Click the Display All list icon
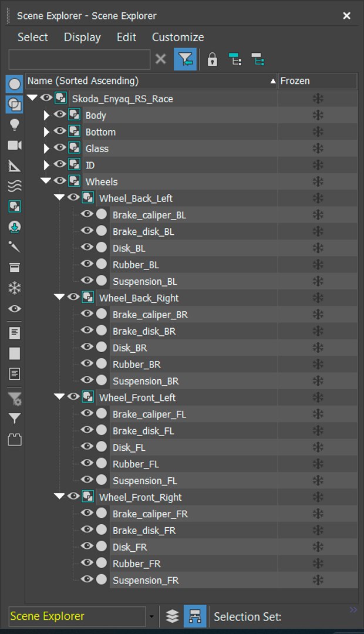 pos(15,333)
